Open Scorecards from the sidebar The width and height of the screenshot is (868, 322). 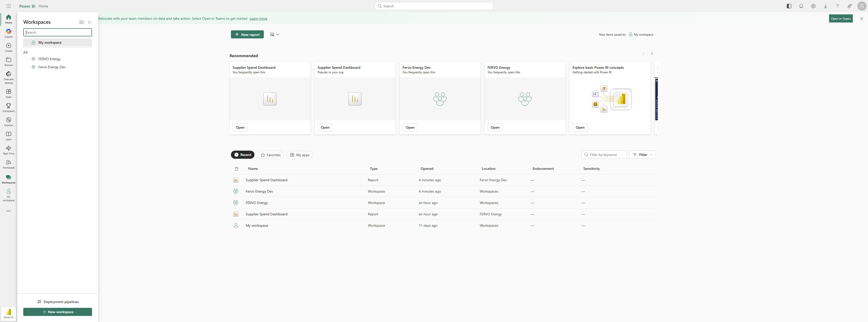tap(8, 108)
